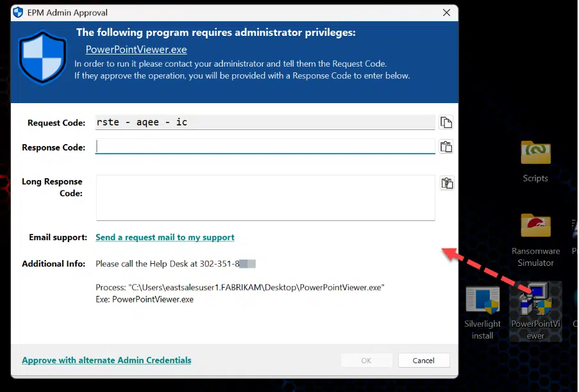Select the Scripts folder on desktop

point(535,162)
